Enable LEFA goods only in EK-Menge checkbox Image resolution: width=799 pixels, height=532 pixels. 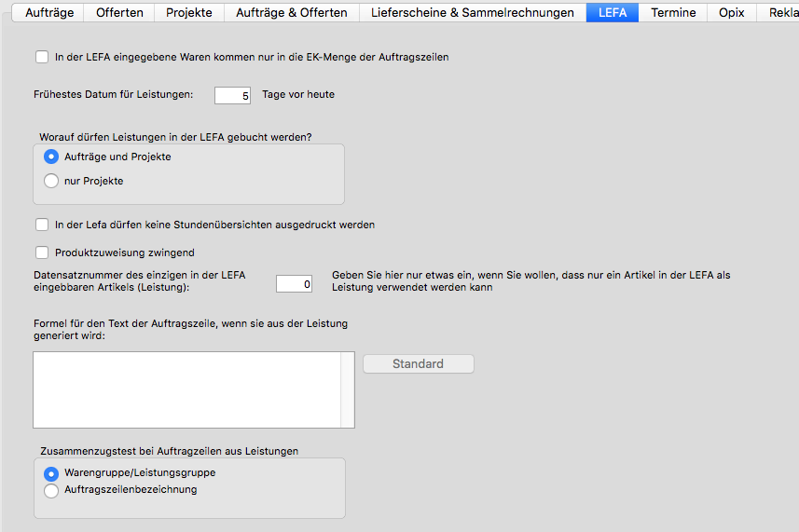(42, 57)
